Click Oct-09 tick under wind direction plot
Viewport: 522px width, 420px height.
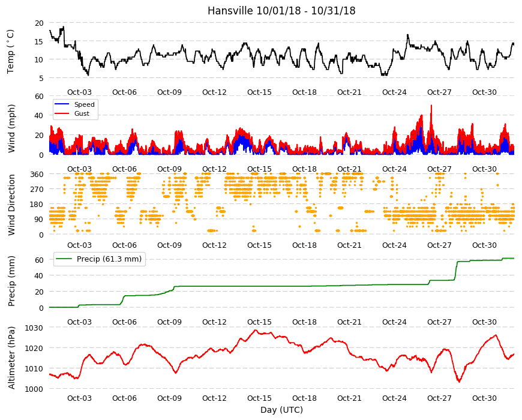click(x=169, y=245)
